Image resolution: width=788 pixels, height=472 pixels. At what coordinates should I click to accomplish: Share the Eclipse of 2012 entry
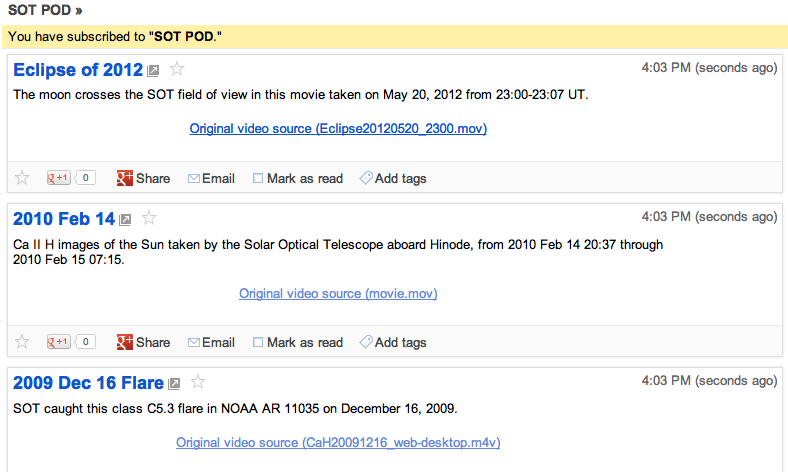[x=143, y=178]
